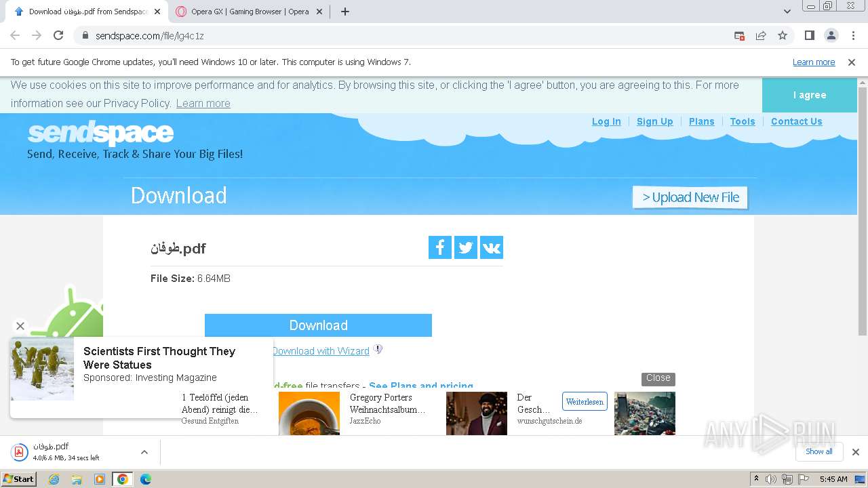Viewport: 868px width, 488px height.
Task: Click the browser back arrow
Action: 15,35
